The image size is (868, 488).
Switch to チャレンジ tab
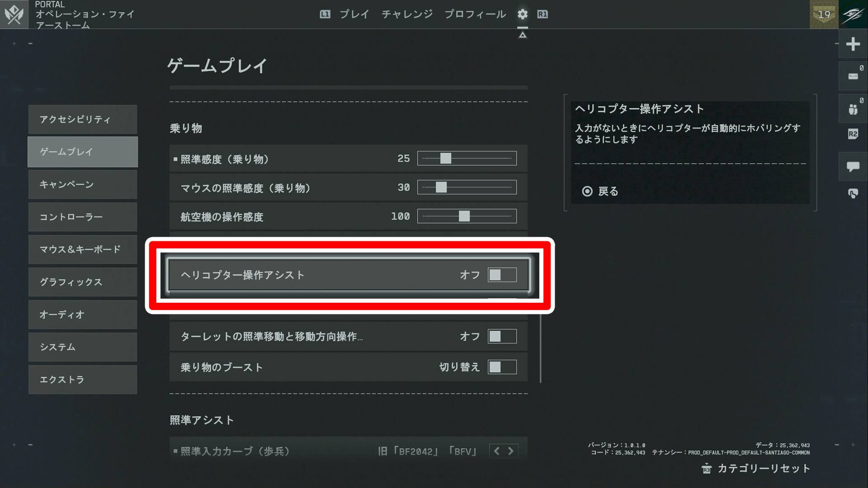pos(407,14)
